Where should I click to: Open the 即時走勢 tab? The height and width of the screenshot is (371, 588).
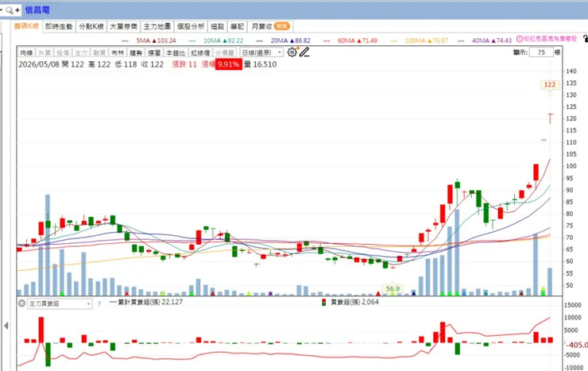click(59, 26)
